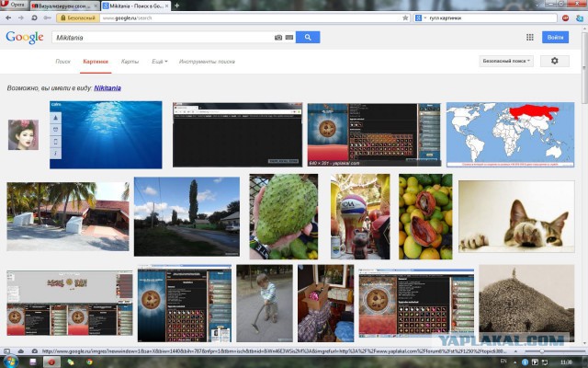Reload the page with the refresh icon
This screenshot has width=588, height=368.
(x=34, y=17)
